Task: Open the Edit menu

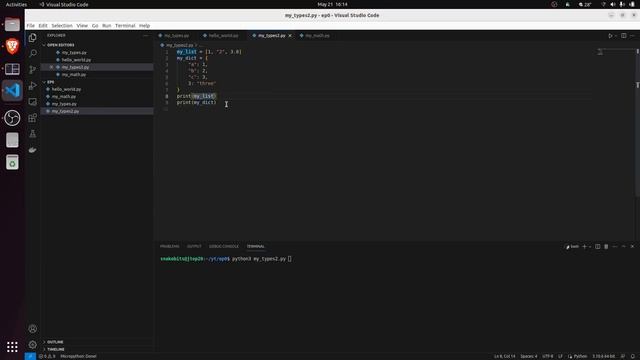Action: (43, 26)
